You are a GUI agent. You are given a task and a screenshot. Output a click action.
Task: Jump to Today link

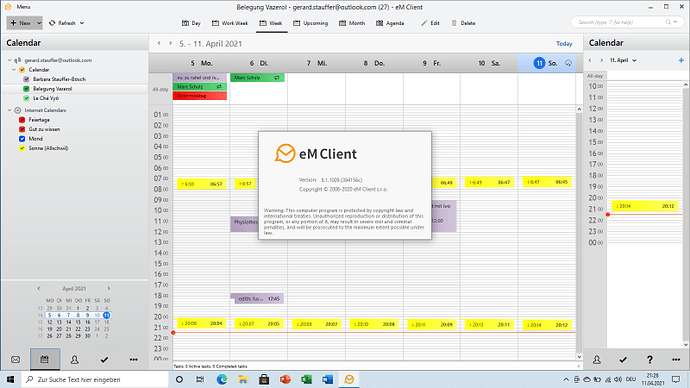(x=564, y=44)
